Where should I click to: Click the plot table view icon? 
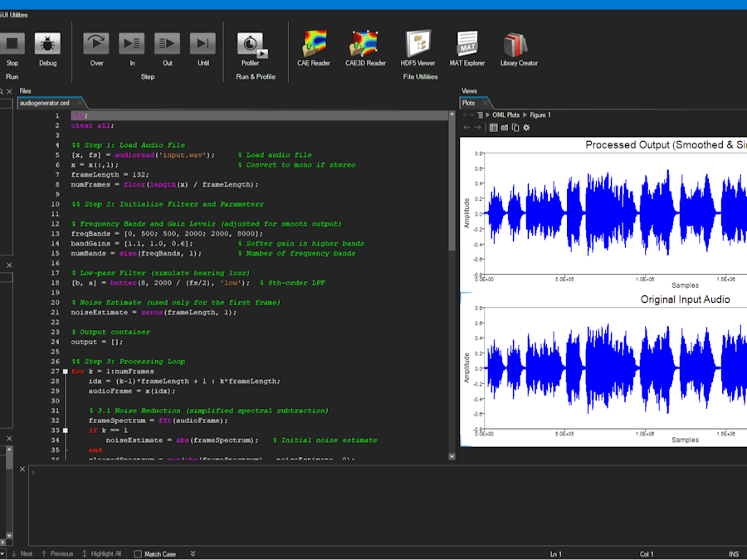point(494,128)
